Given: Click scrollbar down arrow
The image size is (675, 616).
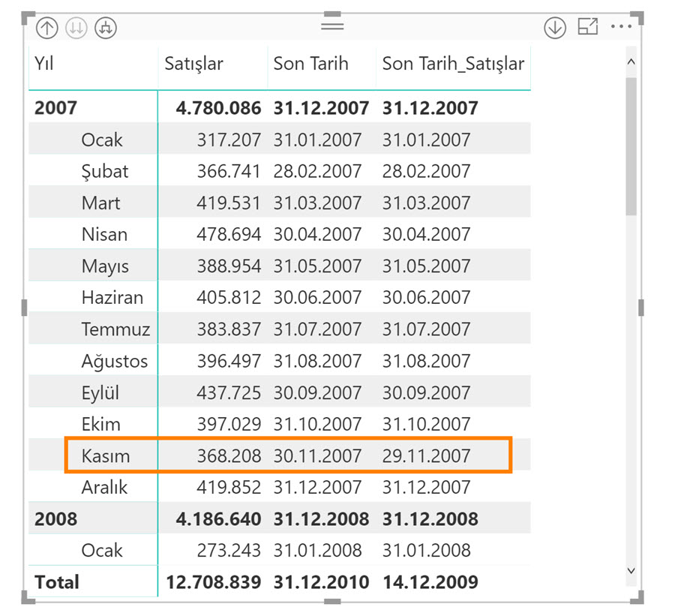Looking at the screenshot, I should 631,571.
